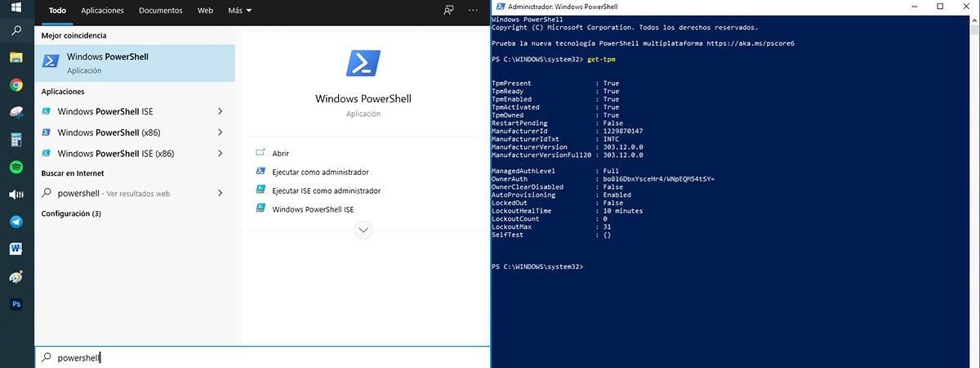This screenshot has height=368, width=980.
Task: Open Spotify from the taskbar
Action: [16, 167]
